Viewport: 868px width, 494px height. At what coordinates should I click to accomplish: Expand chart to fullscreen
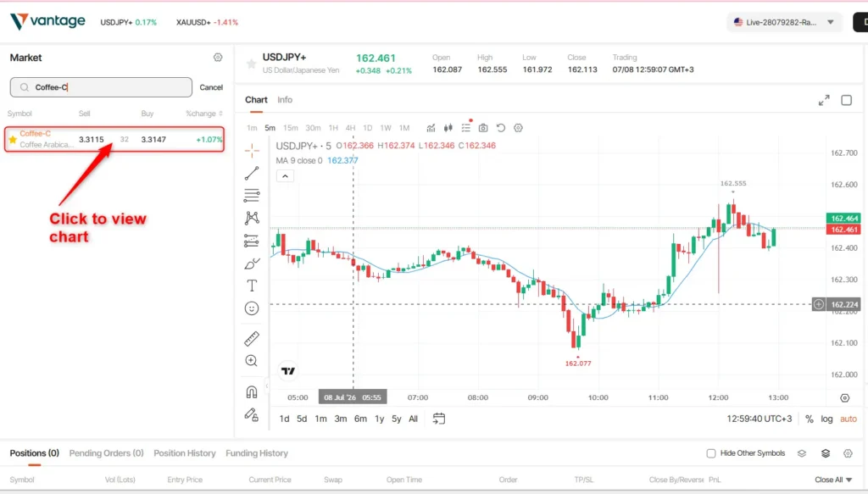(x=824, y=100)
